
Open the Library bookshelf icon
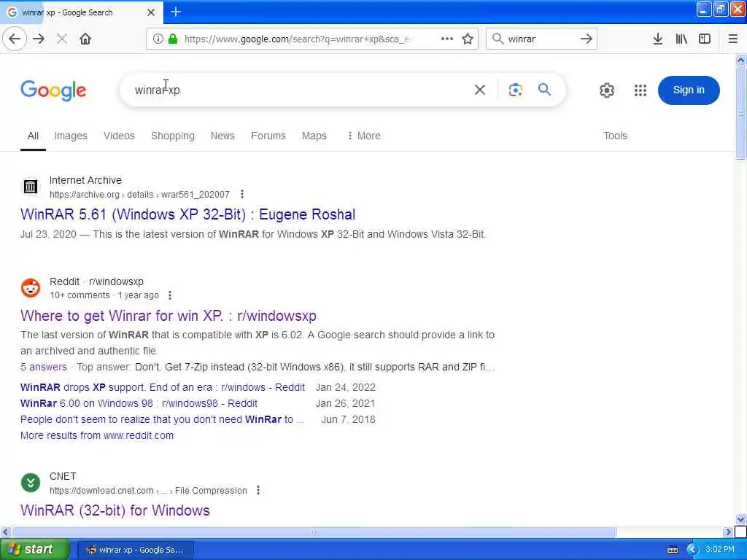682,39
